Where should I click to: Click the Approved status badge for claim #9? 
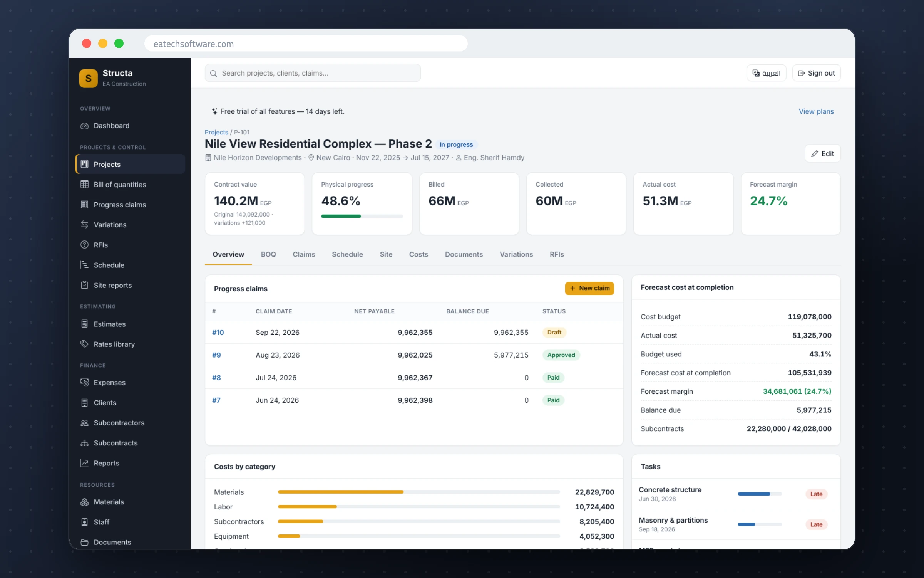tap(561, 355)
